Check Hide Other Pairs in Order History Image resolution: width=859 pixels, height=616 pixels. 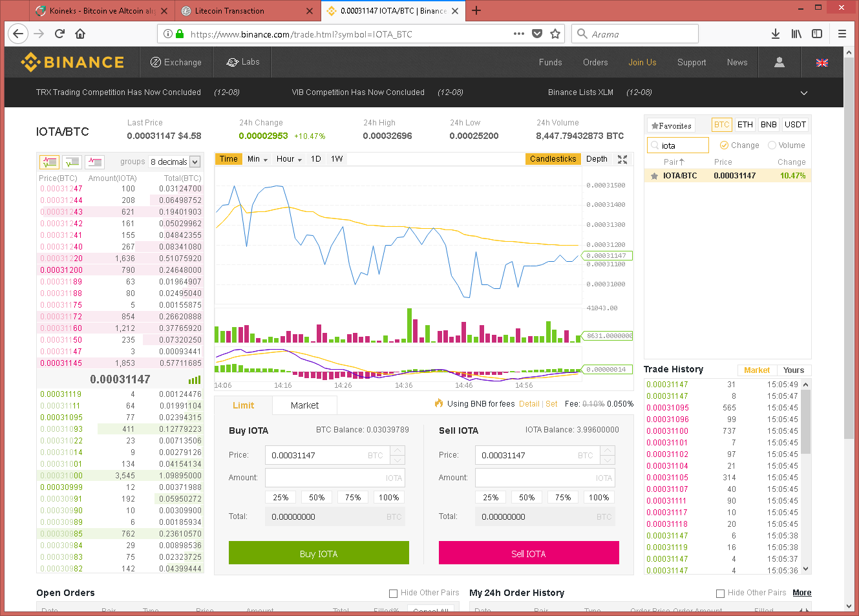(x=720, y=593)
